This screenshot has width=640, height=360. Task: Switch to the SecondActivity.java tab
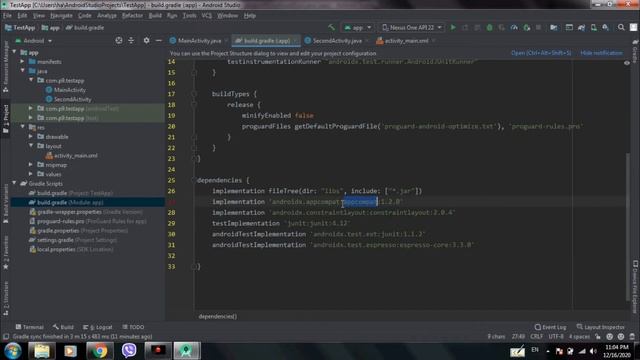(x=337, y=41)
